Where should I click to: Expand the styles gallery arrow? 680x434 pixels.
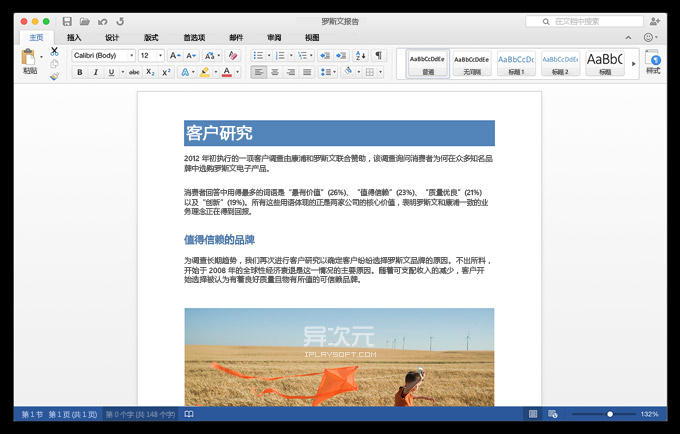coord(634,64)
